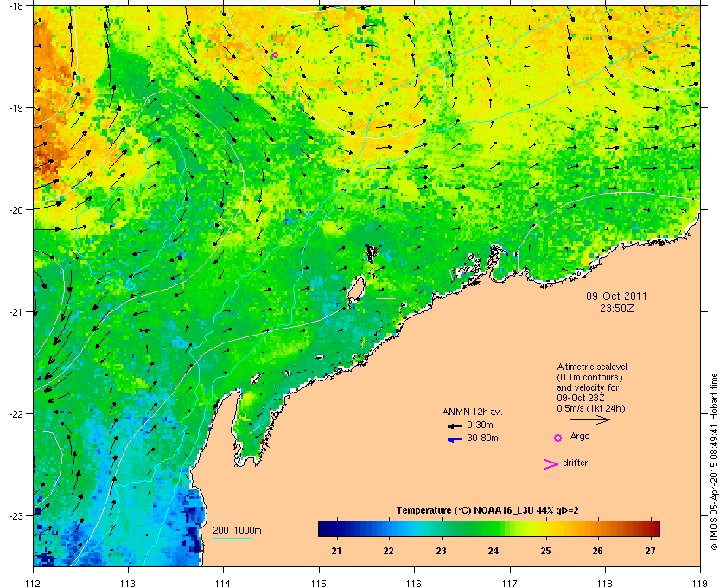Click the 'ANMN 12h av.' label
The image size is (726, 588).
(472, 412)
